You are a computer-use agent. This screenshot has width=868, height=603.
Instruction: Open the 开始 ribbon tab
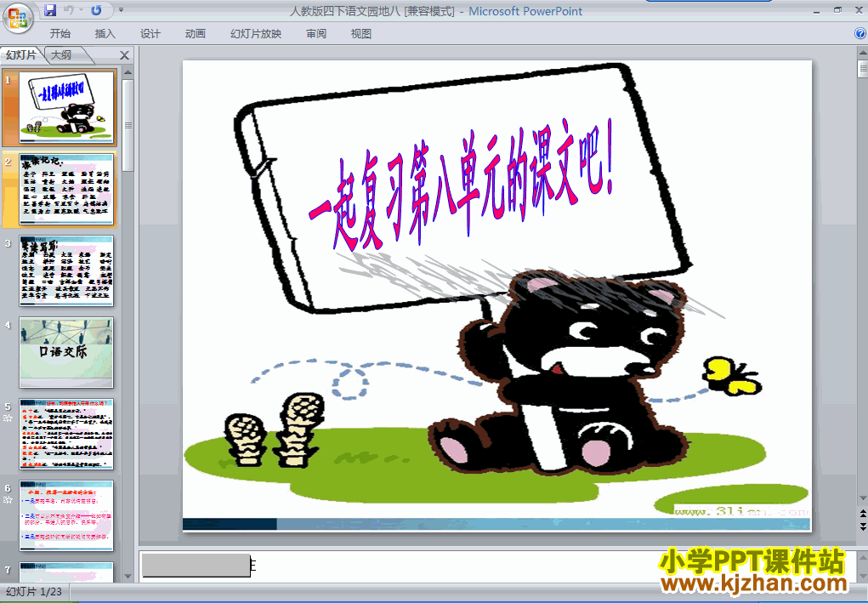(60, 34)
